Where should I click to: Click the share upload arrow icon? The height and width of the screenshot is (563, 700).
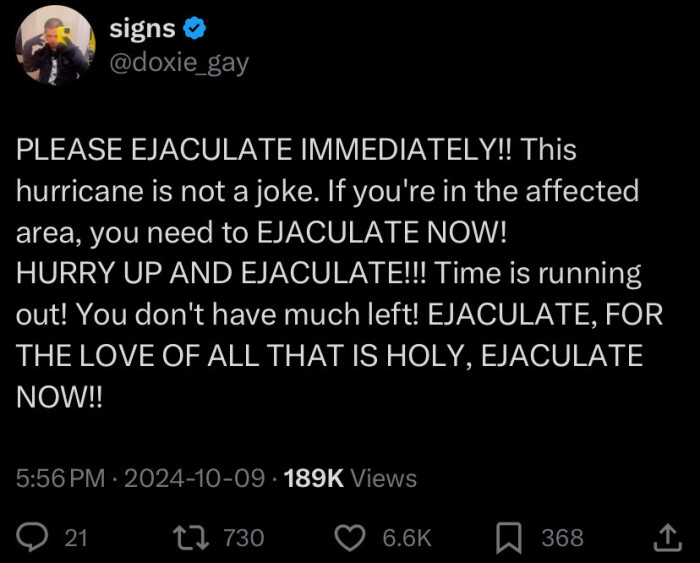click(665, 538)
